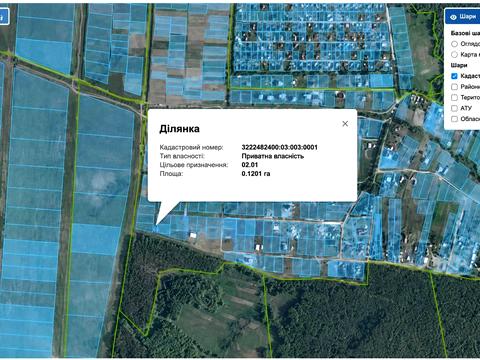Click the Площа label
480x360 pixels.
[171, 173]
